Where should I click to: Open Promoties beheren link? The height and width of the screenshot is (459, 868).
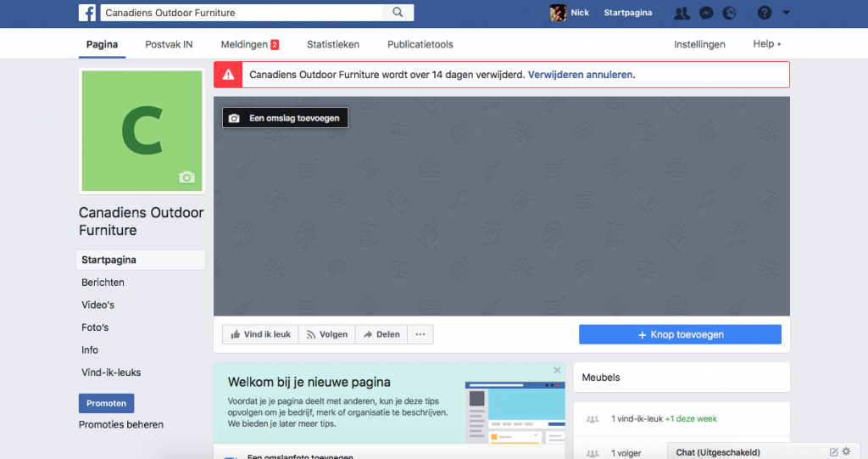(x=121, y=424)
